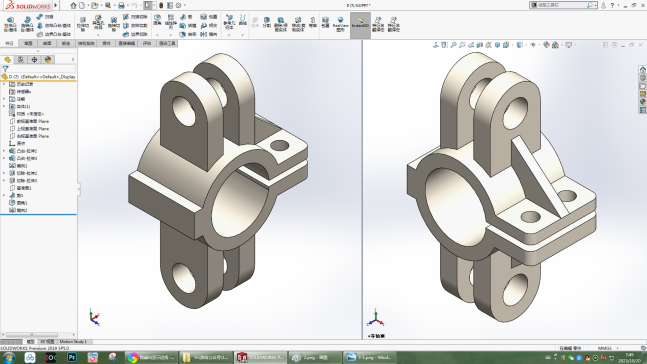The width and height of the screenshot is (647, 364).
Task: Choose the Boundary Boss/Base command
Action: click(x=54, y=34)
